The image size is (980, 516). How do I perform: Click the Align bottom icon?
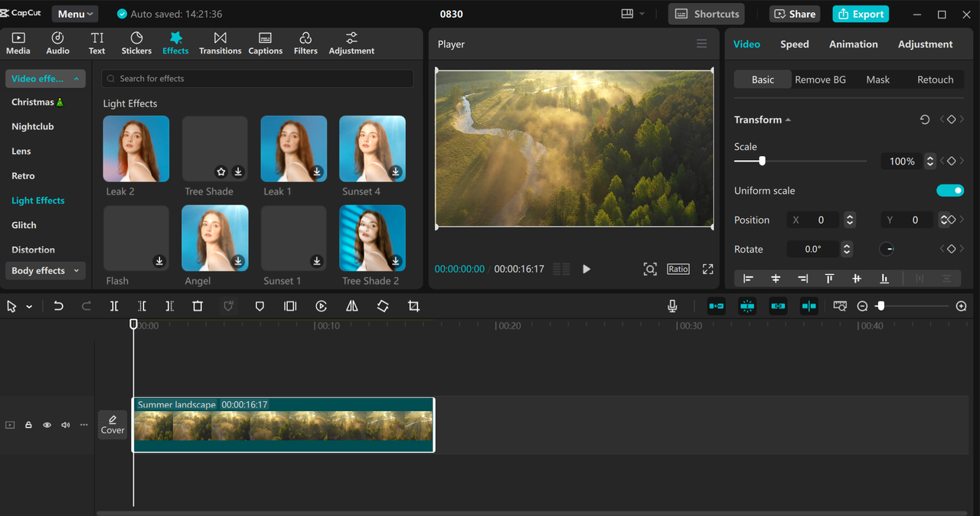(884, 279)
